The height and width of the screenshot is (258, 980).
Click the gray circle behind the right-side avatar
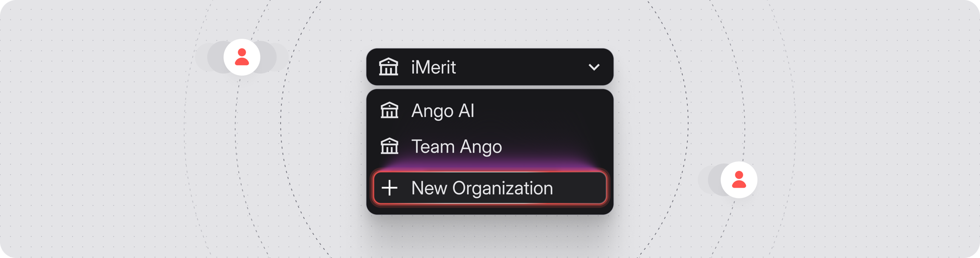714,180
